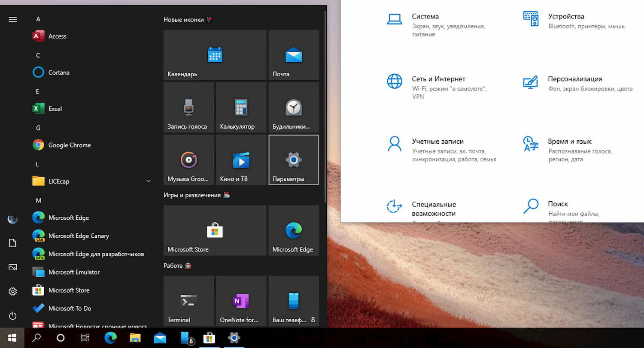Open Alarms & Clock tile (Будильники)
644x348 pixels.
coord(293,107)
